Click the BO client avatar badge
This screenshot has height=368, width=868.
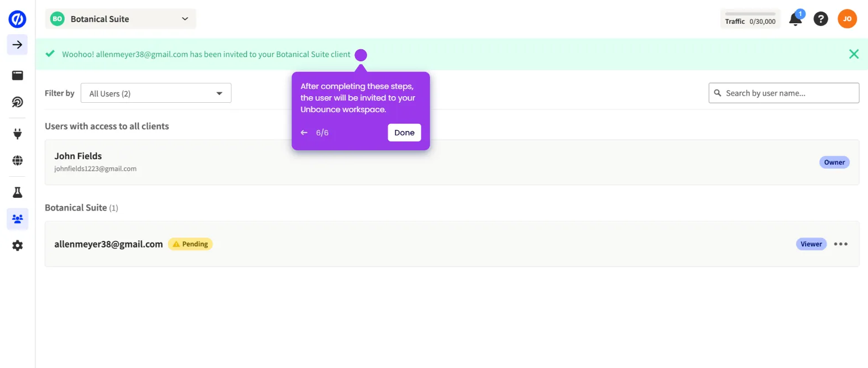tap(57, 19)
